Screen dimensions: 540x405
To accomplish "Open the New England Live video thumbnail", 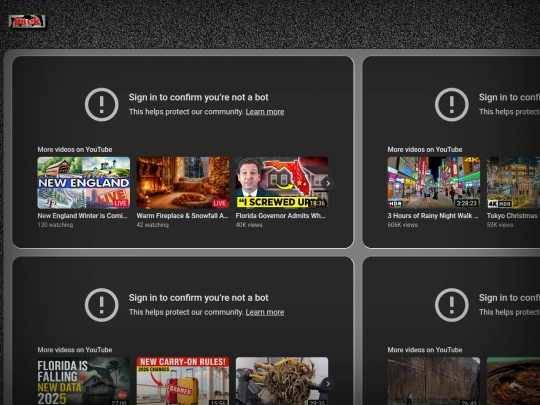I will (84, 183).
